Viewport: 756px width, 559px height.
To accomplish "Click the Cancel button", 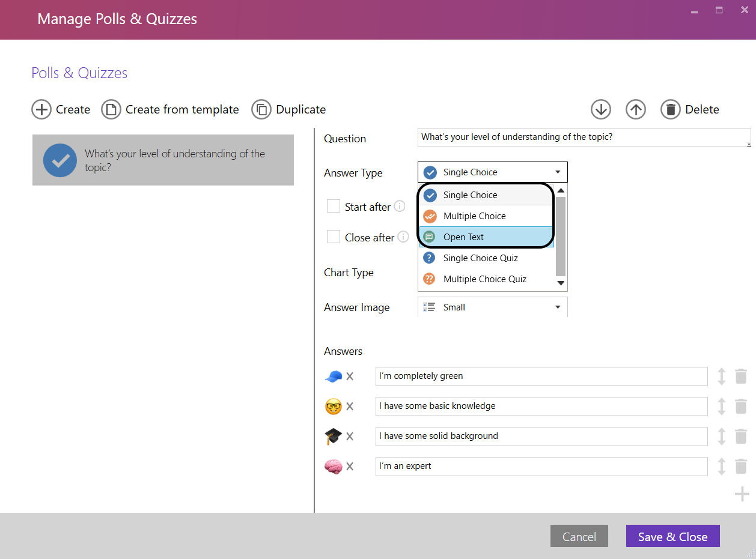I will pyautogui.click(x=579, y=536).
